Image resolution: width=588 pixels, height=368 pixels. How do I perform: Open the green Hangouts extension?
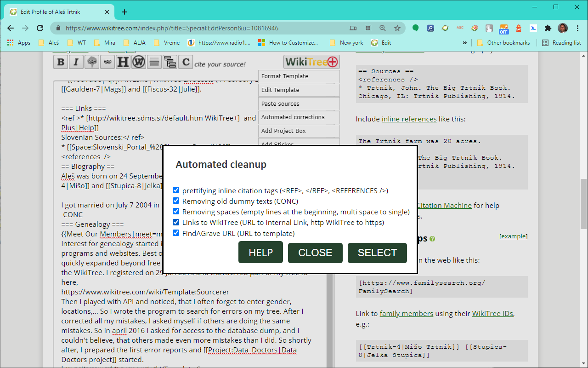click(x=415, y=28)
